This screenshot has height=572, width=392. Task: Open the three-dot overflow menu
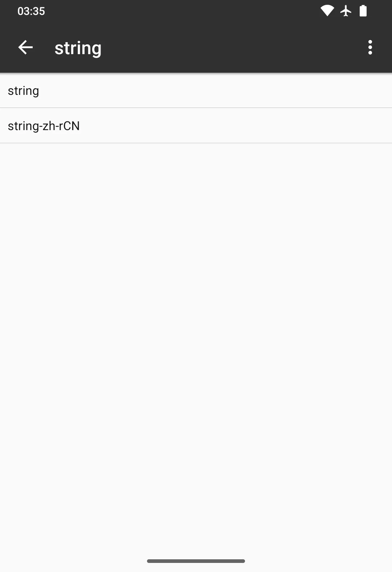coord(370,48)
